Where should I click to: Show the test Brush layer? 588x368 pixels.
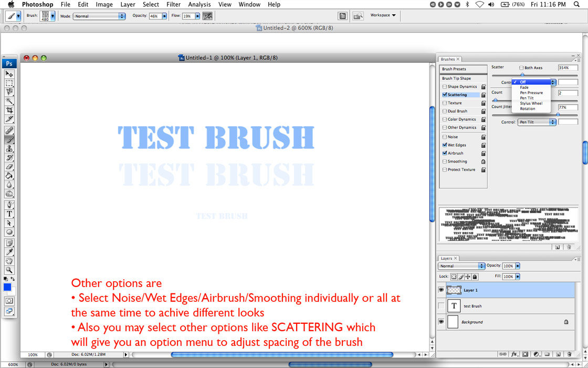pos(441,306)
